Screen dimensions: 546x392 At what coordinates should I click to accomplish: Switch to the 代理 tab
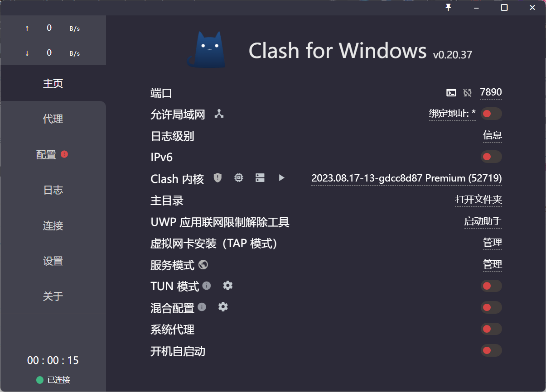pos(53,119)
